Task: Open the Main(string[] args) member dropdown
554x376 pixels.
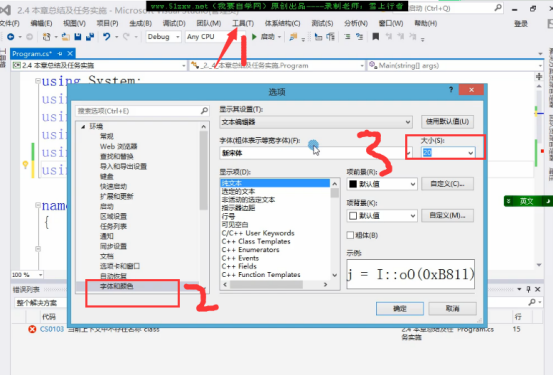Action: tap(540, 66)
